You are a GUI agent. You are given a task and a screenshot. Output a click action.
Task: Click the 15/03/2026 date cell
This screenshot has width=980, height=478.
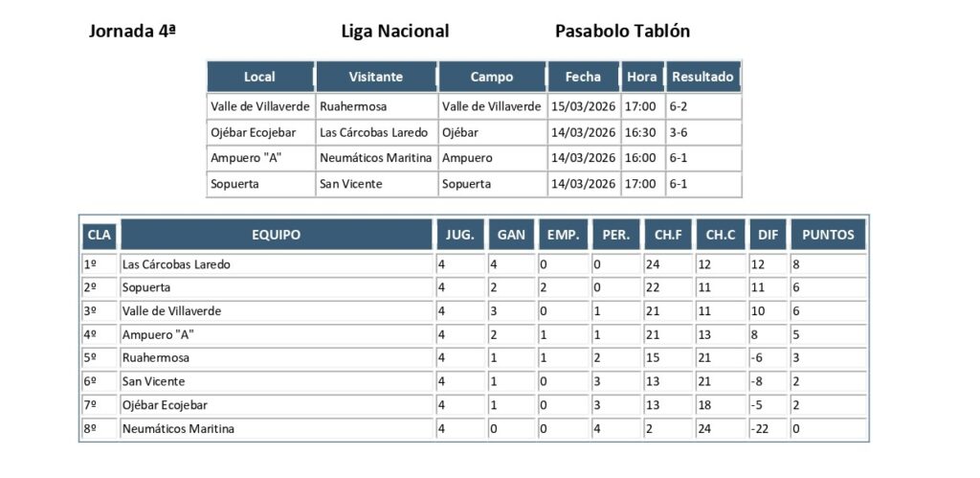point(584,106)
